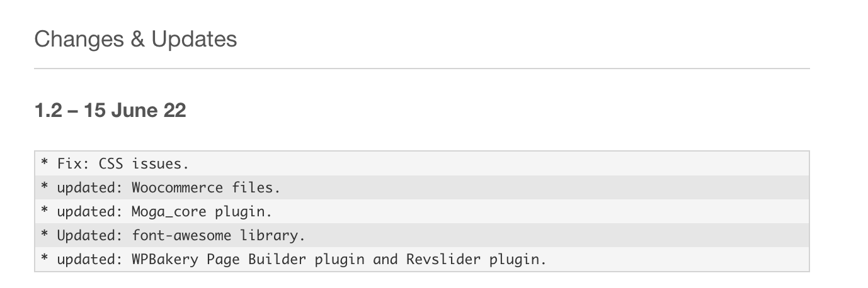Select the "1.2 – 15 June 22" version heading
The height and width of the screenshot is (288, 868).
coord(110,111)
